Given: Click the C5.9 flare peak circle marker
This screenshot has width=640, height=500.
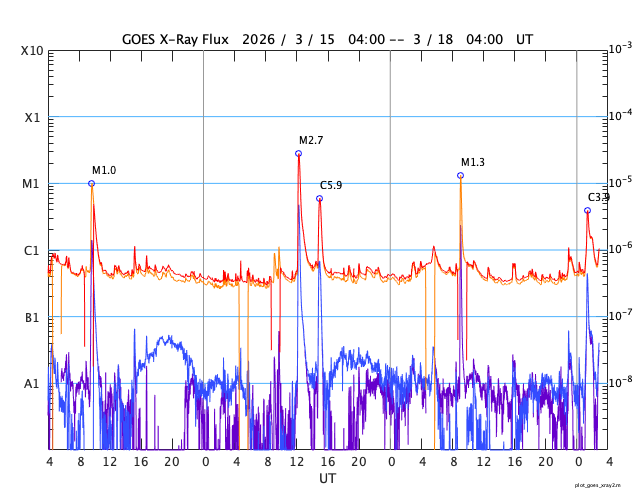Looking at the screenshot, I should click(x=319, y=198).
